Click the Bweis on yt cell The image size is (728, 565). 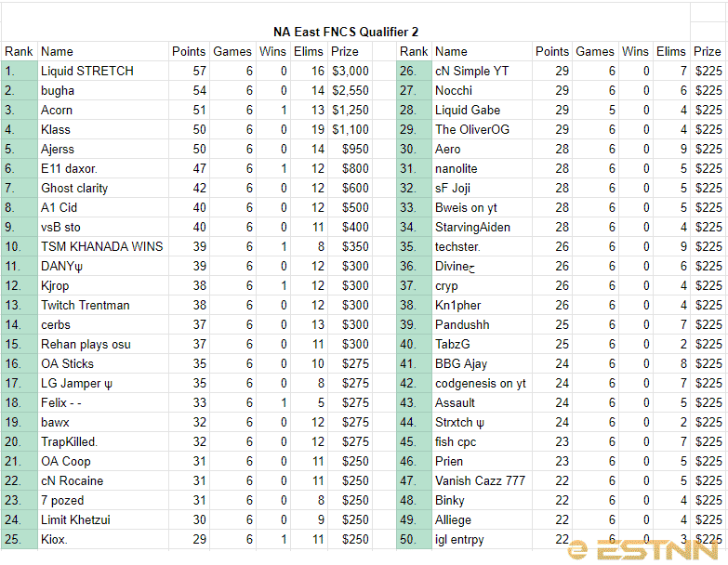pyautogui.click(x=482, y=207)
